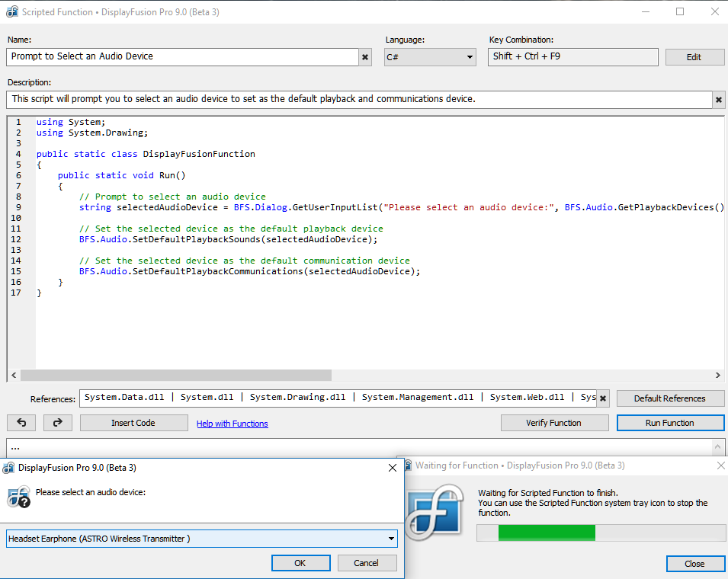Open the Language C# dropdown
728x579 pixels.
(x=430, y=57)
